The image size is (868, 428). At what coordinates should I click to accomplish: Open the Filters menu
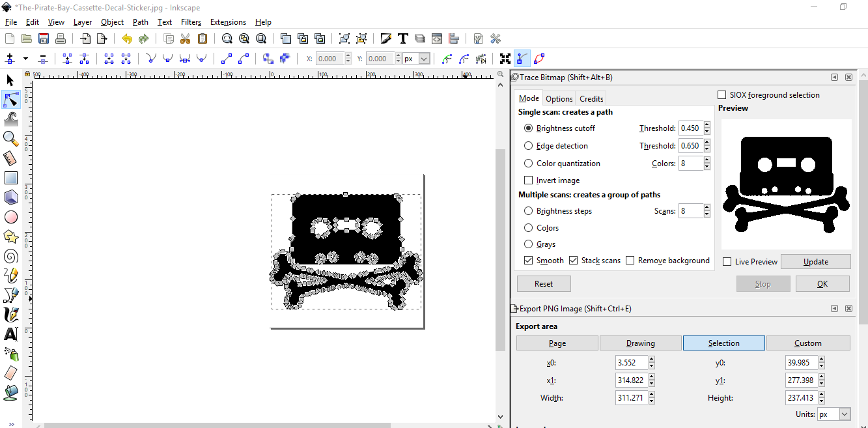191,22
